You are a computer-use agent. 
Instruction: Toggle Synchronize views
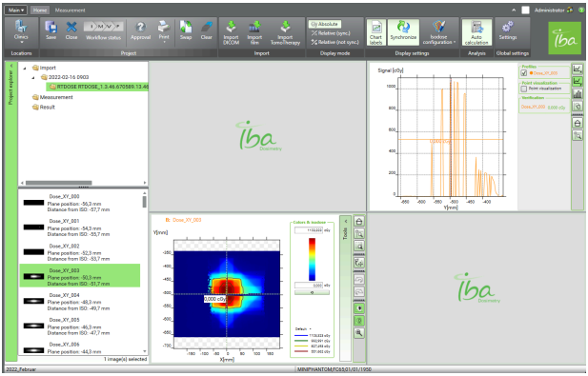(x=403, y=32)
